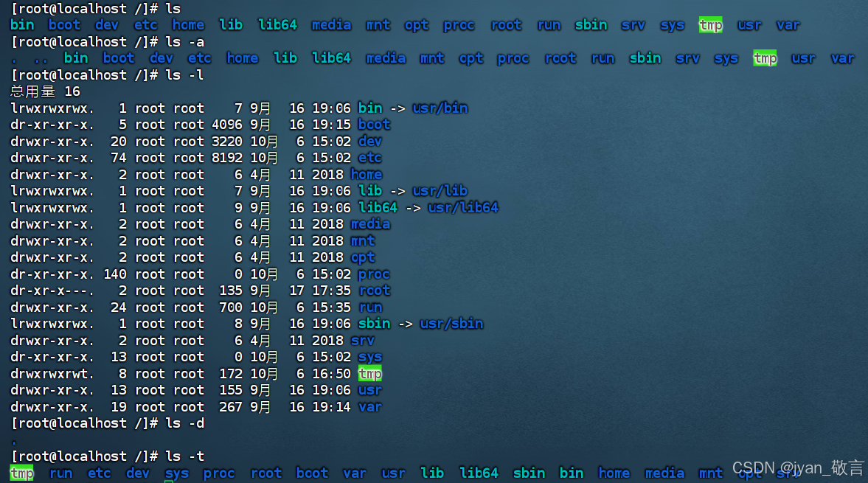Viewport: 868px width, 483px height.
Task: Click 'home' in ls -a output
Action: tap(243, 59)
